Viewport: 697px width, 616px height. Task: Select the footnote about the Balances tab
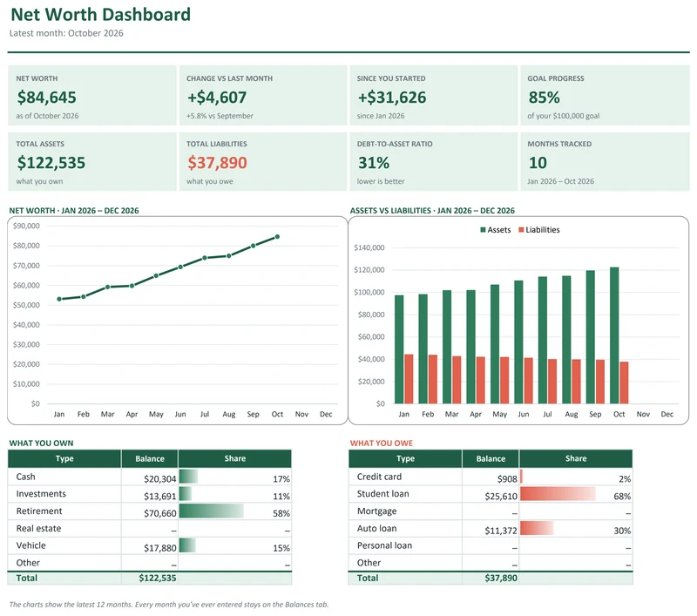[169, 605]
